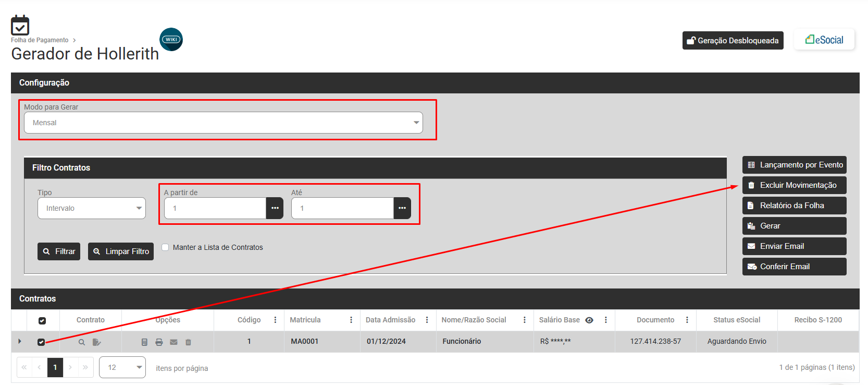This screenshot has width=868, height=385.
Task: Uncheck the MA0001 contract row checkbox
Action: tap(41, 342)
